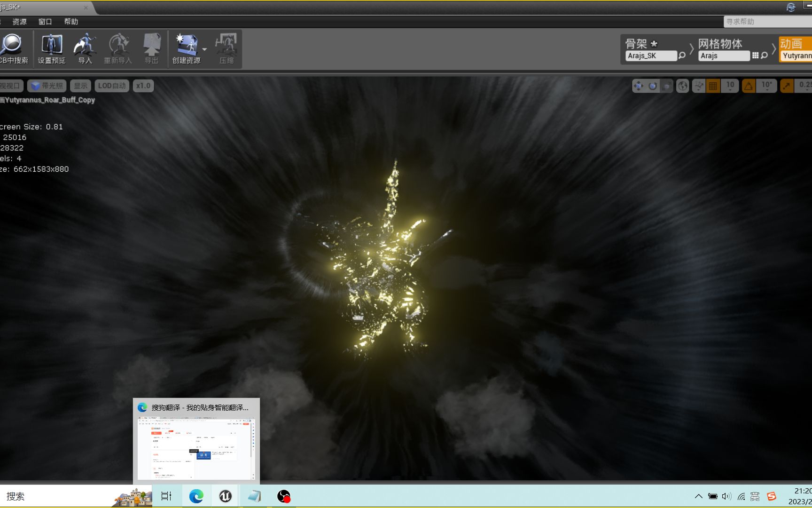Screen dimensions: 812x508
Task: Click the 创建资源 create asset icon
Action: (x=187, y=49)
